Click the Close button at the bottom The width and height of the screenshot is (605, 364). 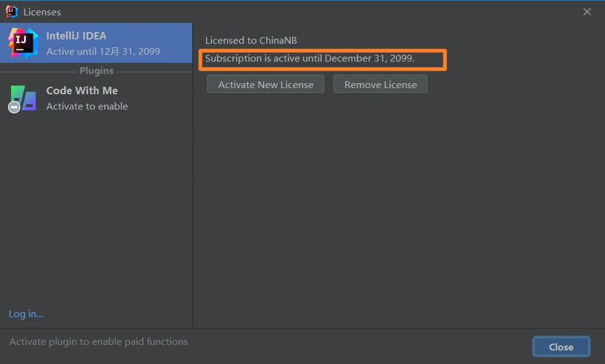point(561,347)
